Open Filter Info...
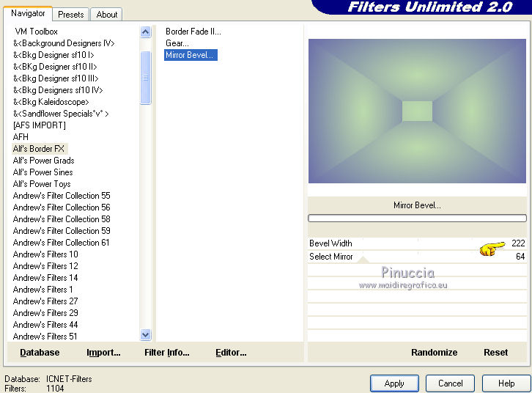This screenshot has height=393, width=532. (x=167, y=353)
